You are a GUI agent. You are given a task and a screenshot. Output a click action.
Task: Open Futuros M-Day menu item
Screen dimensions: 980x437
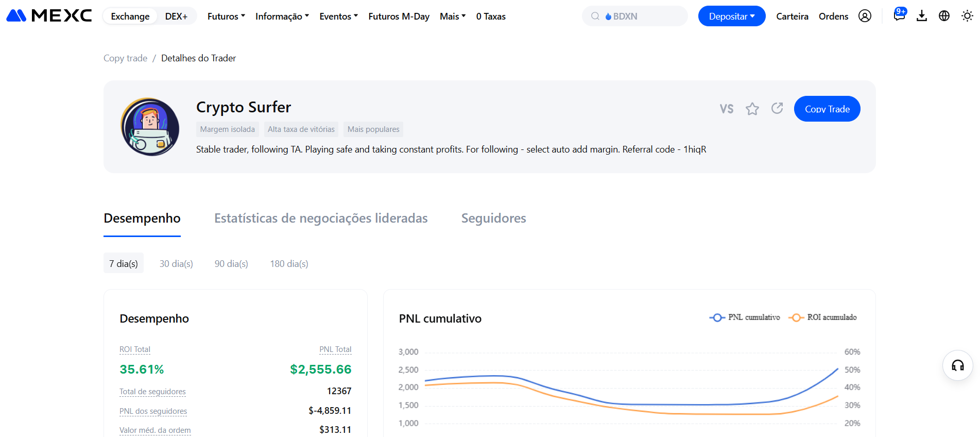click(x=399, y=16)
